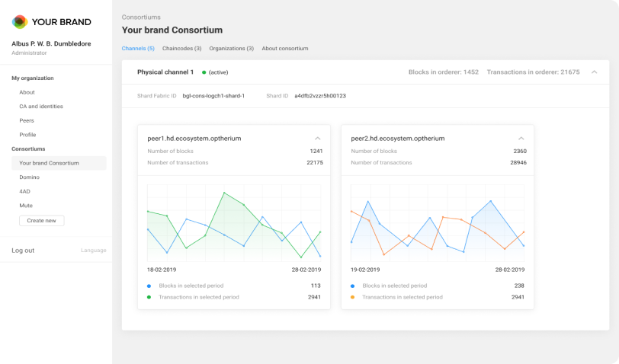Open CA and identities page

[x=41, y=107]
